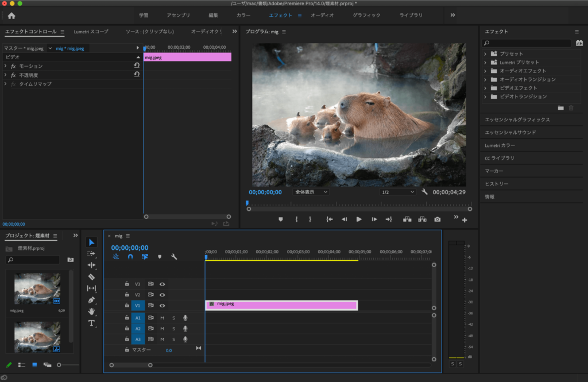588x382 pixels.
Task: Open program monitor wrench settings
Action: click(424, 192)
